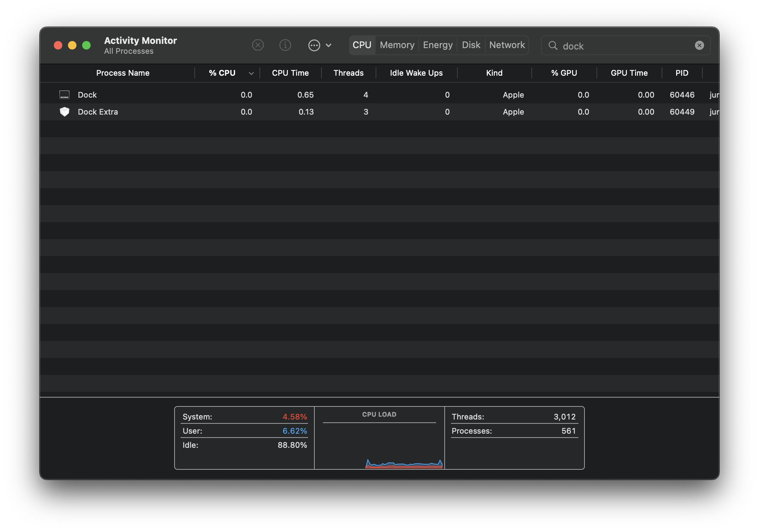This screenshot has width=759, height=532.
Task: Sort by GPU Time column header
Action: click(x=629, y=73)
